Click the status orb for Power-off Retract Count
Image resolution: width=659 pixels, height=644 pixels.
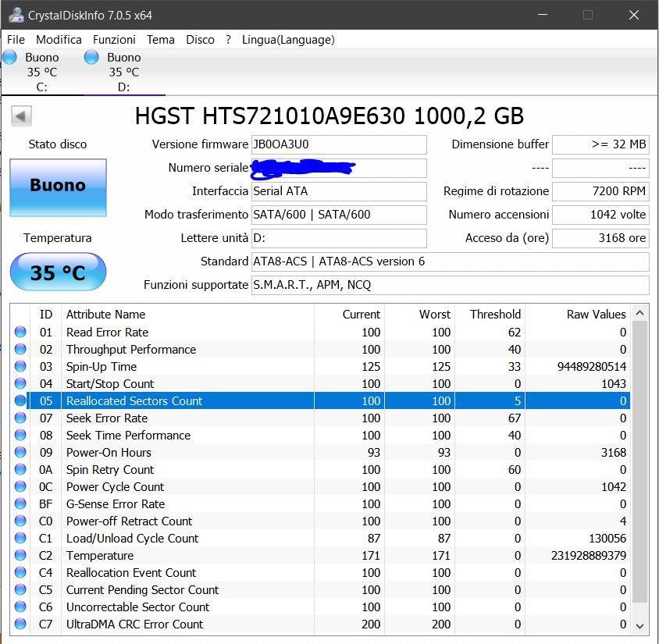pos(20,521)
